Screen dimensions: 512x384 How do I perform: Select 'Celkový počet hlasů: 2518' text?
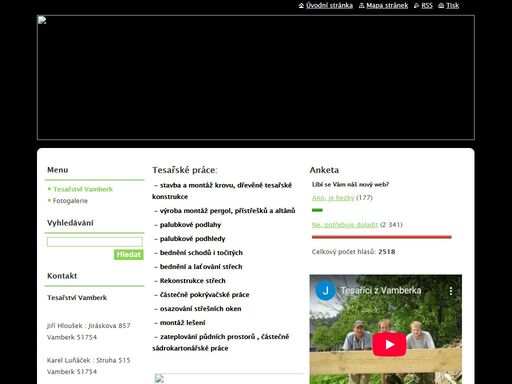[x=353, y=252]
